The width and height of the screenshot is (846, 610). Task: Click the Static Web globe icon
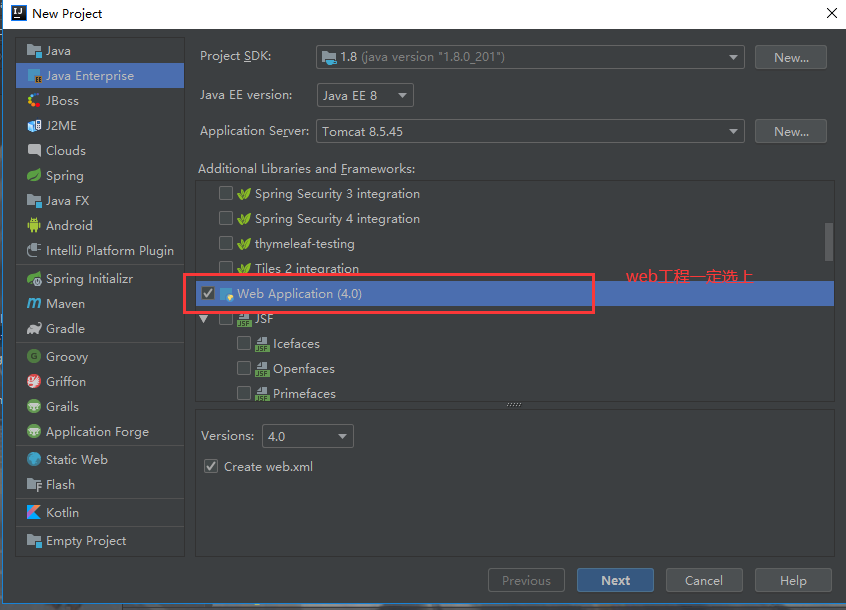[34, 460]
